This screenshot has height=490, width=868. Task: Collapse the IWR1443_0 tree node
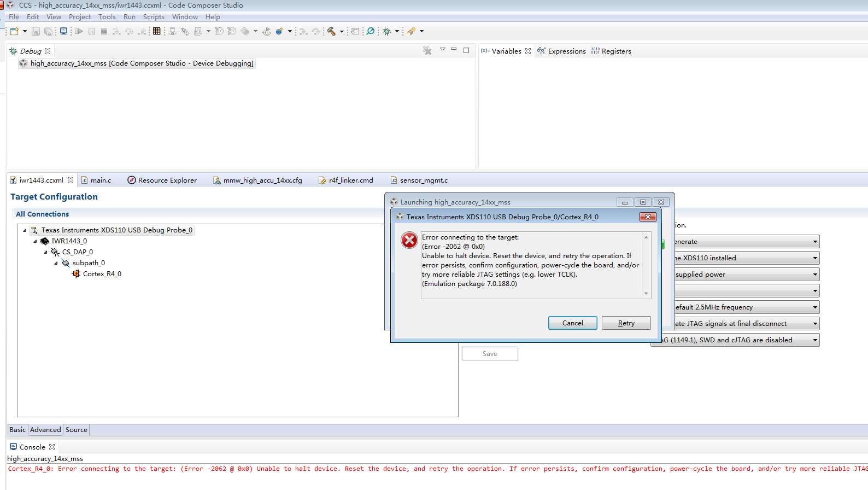(35, 241)
